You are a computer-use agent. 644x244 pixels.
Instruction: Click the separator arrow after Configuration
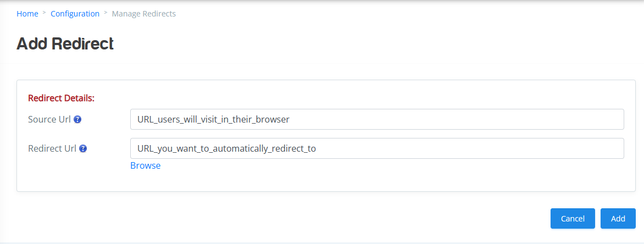pos(106,13)
